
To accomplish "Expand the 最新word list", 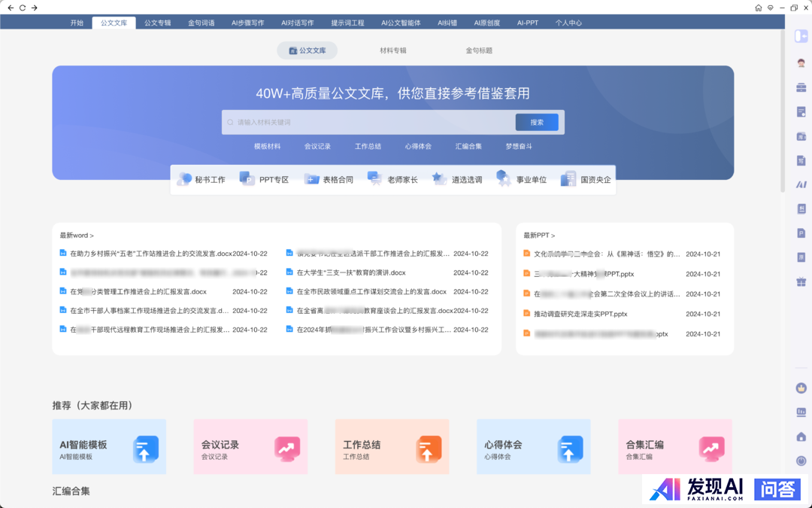I will point(77,236).
